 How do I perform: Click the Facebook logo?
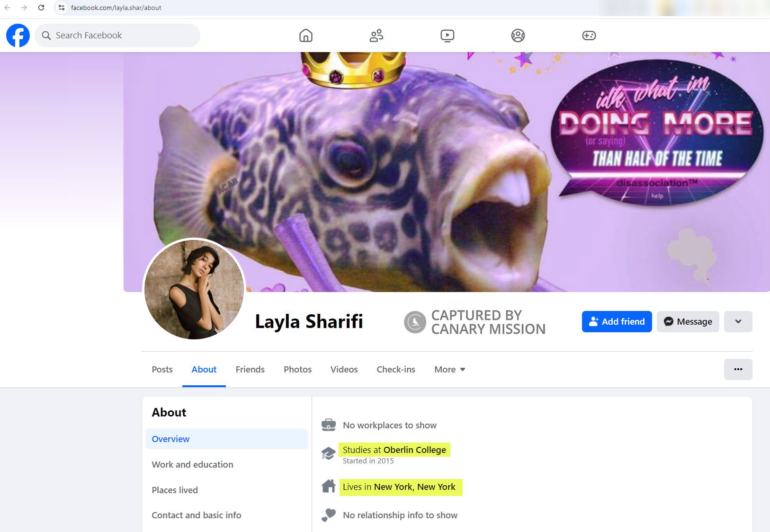(18, 35)
